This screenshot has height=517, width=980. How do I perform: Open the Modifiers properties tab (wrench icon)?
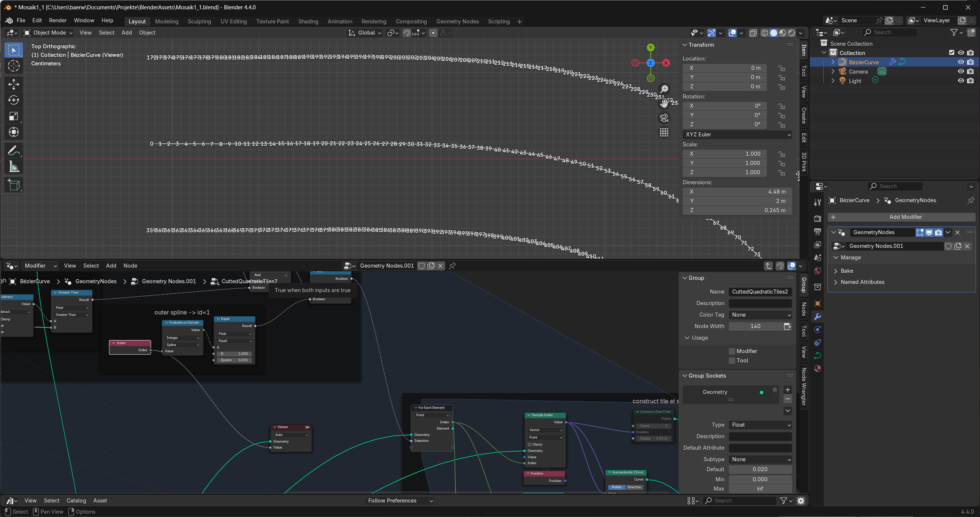[817, 317]
